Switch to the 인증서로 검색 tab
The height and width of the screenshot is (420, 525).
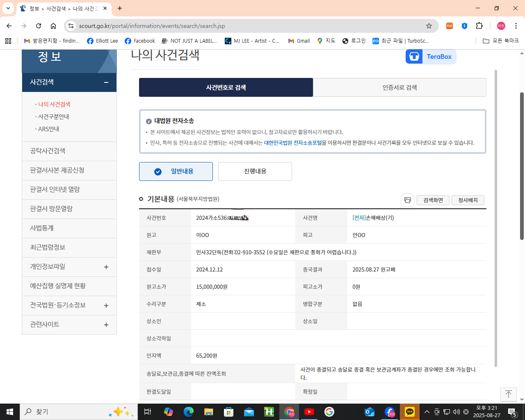coord(399,87)
